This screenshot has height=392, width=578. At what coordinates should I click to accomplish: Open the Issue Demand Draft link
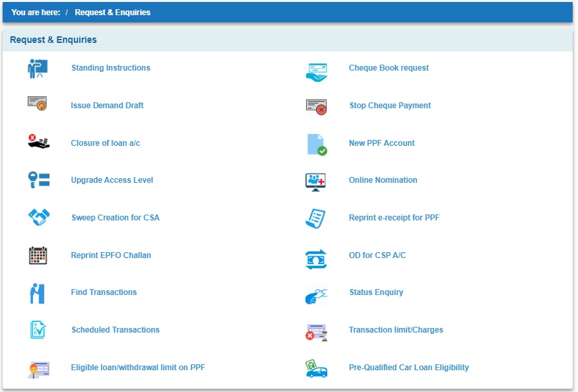(107, 106)
